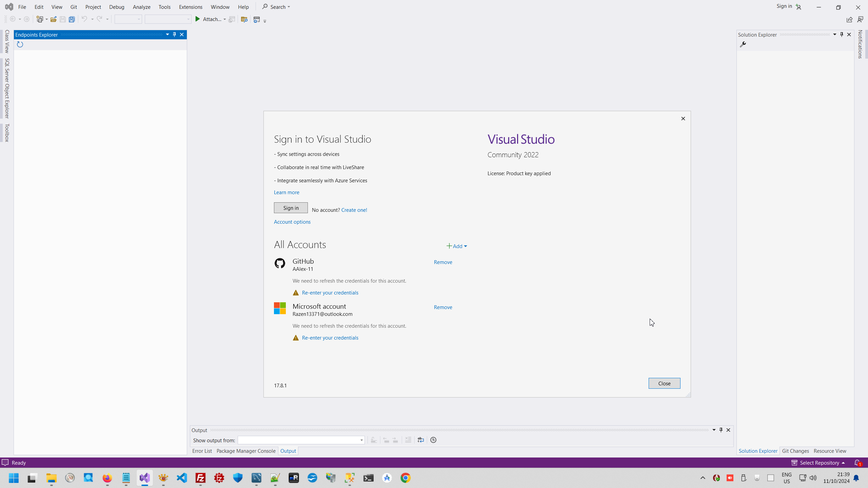The image size is (868, 488).
Task: Open Solution Explorer properties wrench icon
Action: pos(743,44)
